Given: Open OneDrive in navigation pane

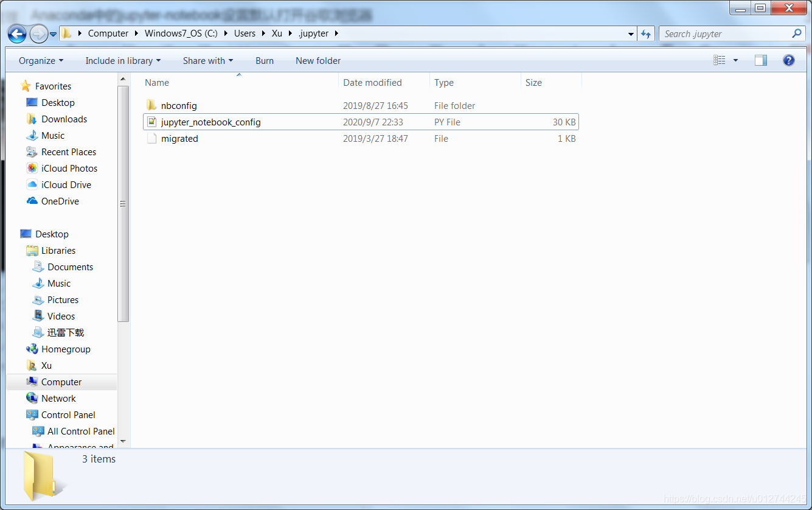Looking at the screenshot, I should pos(60,201).
